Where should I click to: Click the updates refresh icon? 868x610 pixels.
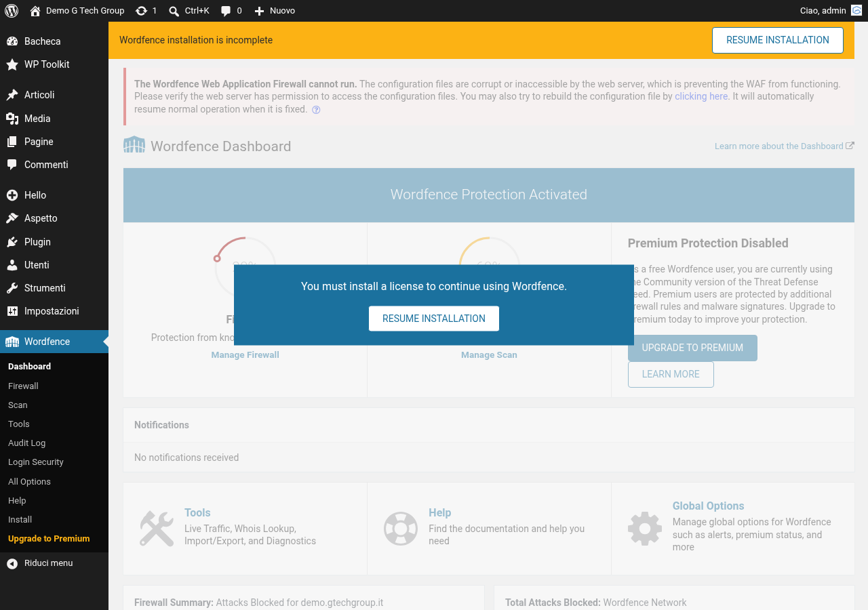141,11
